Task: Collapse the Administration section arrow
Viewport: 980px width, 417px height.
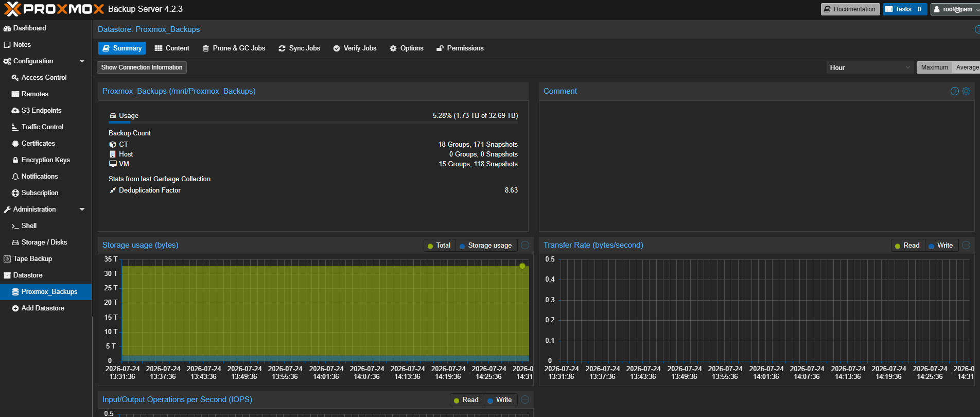Action: pyautogui.click(x=82, y=210)
